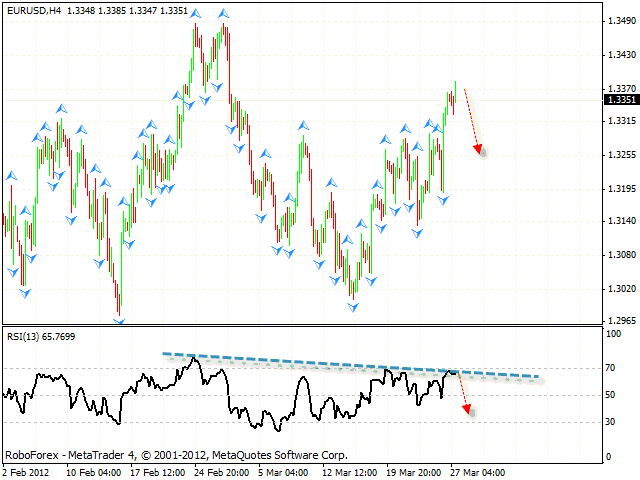Click the RSI scale value 70
This screenshot has height=480, width=640.
tap(610, 368)
